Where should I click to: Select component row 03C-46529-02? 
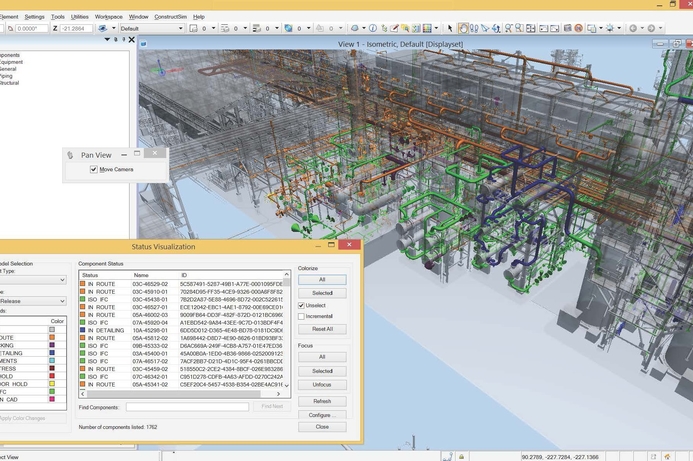(181, 284)
